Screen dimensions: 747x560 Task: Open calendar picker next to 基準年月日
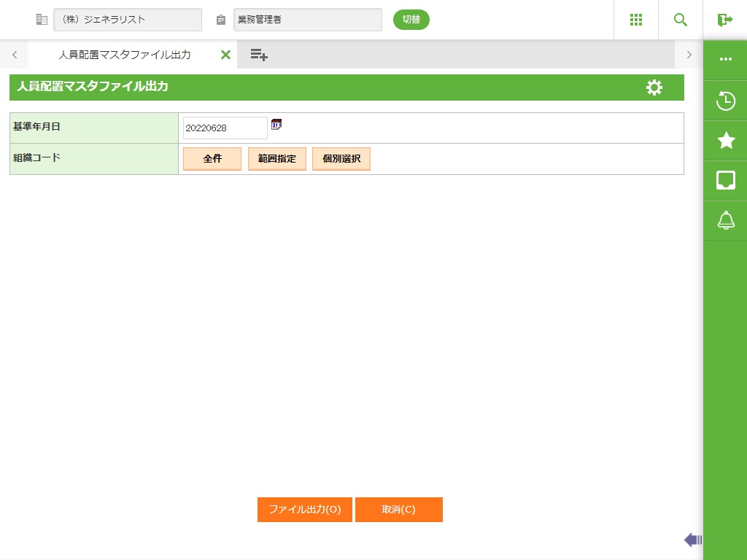tap(276, 124)
